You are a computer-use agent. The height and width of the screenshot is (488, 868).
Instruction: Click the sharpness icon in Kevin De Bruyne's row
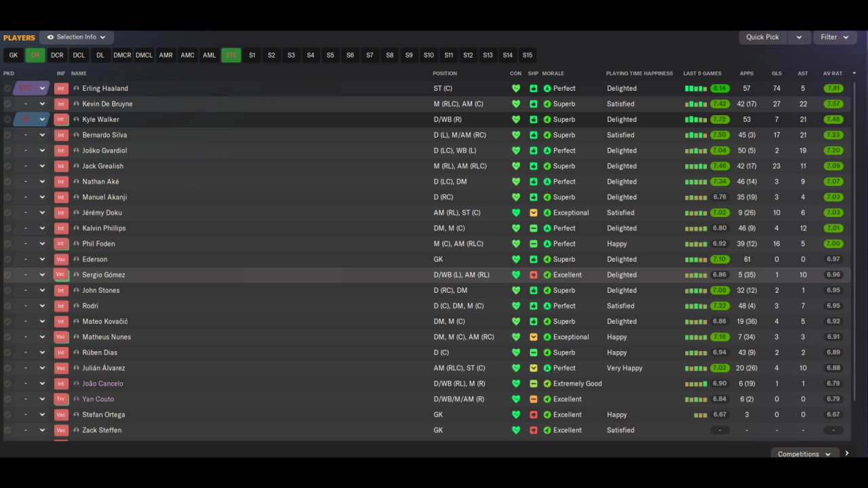tap(534, 104)
